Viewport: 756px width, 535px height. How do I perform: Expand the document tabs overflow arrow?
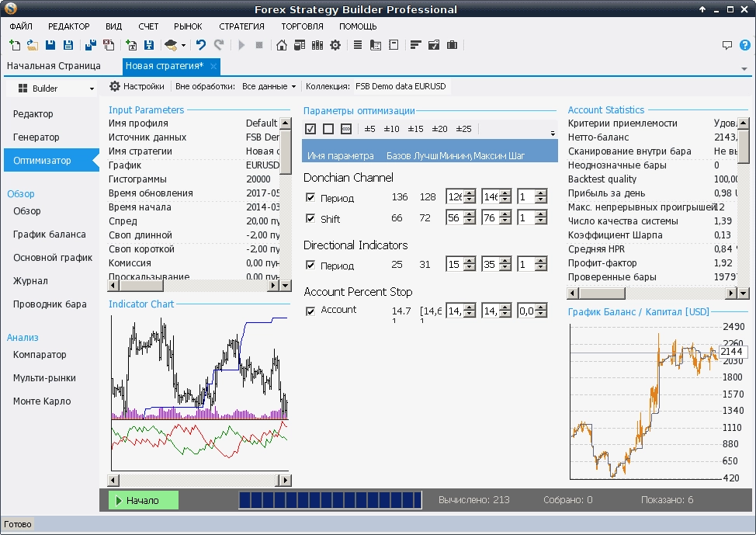[x=744, y=69]
